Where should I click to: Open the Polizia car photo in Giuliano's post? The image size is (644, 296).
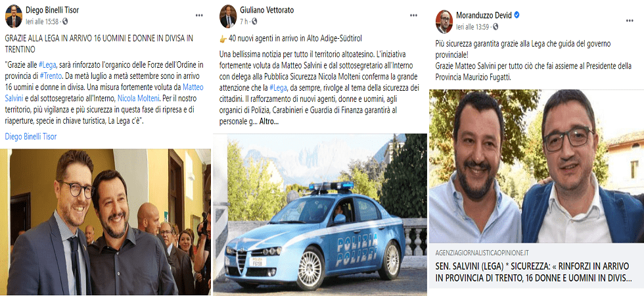coord(320,214)
